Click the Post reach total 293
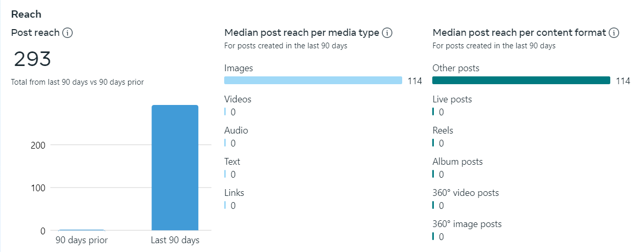Screen dimensions: 644x252 coord(32,59)
